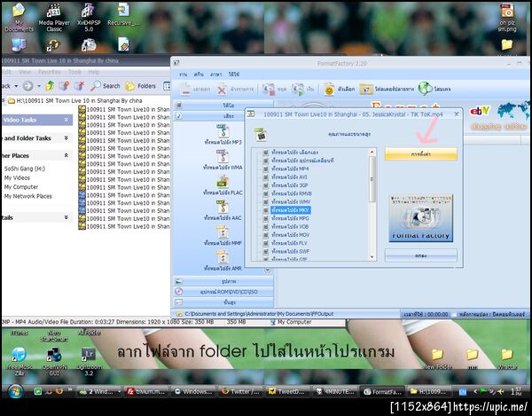Click the video clip icon in the format dialog header
Image resolution: width=532 pixels, height=416 pixels.
(x=261, y=134)
